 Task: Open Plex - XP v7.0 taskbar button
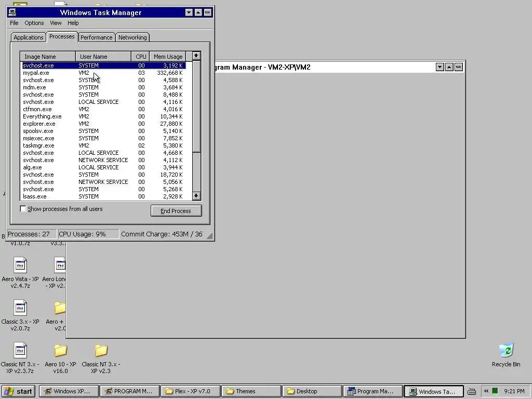(x=190, y=391)
